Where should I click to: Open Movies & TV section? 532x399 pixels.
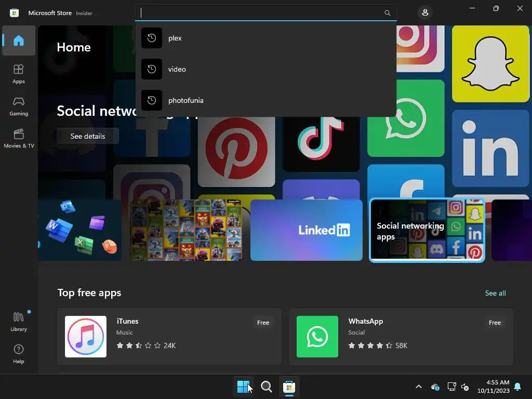pos(19,138)
